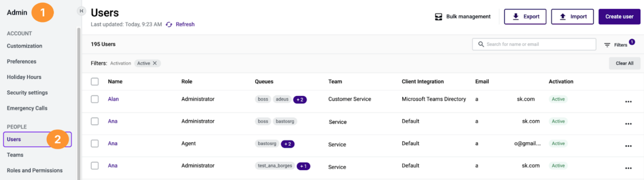The width and height of the screenshot is (644, 180).
Task: Click the Active status badge for Alan
Action: pyautogui.click(x=558, y=99)
